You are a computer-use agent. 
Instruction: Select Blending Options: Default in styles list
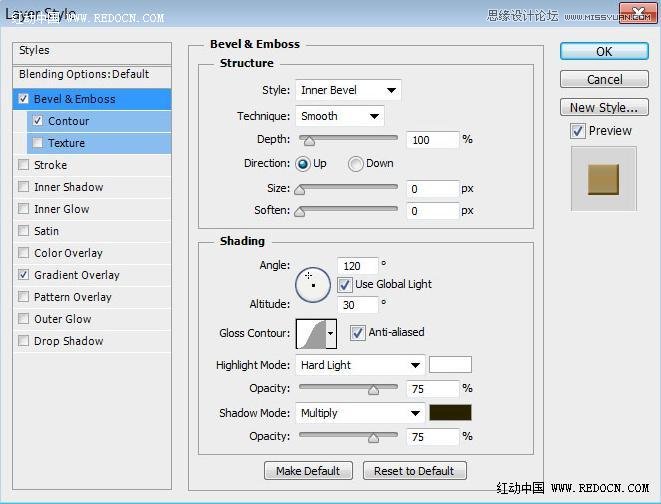(x=84, y=74)
